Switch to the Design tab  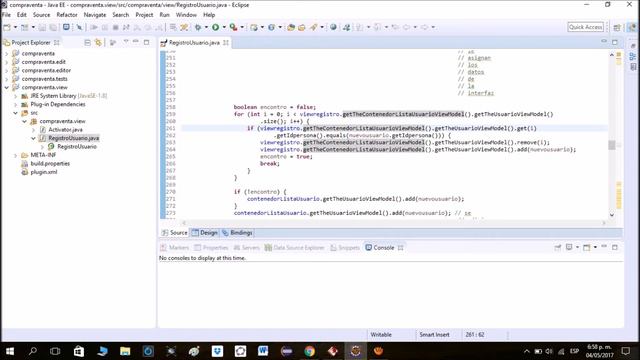coord(205,233)
